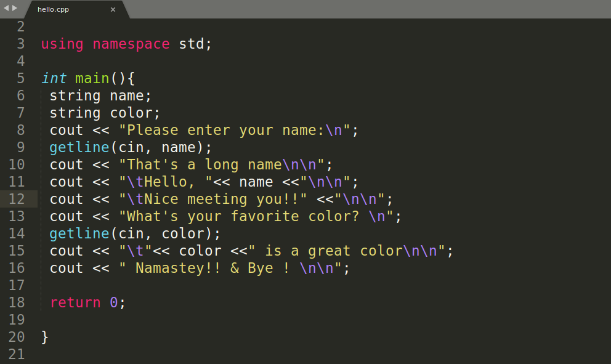This screenshot has height=364, width=611.
Task: Click the closing brace on line 20
Action: click(44, 337)
